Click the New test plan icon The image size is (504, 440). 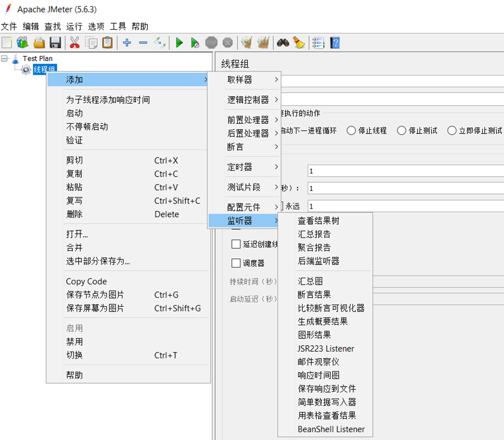click(7, 42)
